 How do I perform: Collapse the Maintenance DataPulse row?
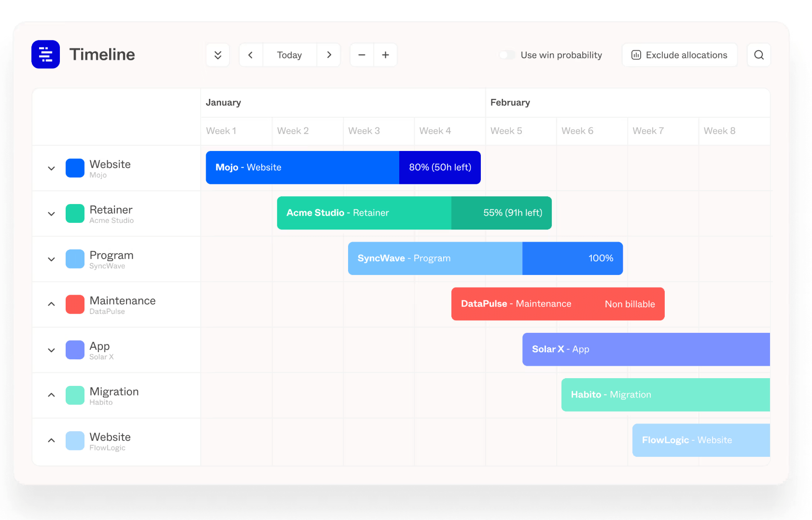(52, 304)
